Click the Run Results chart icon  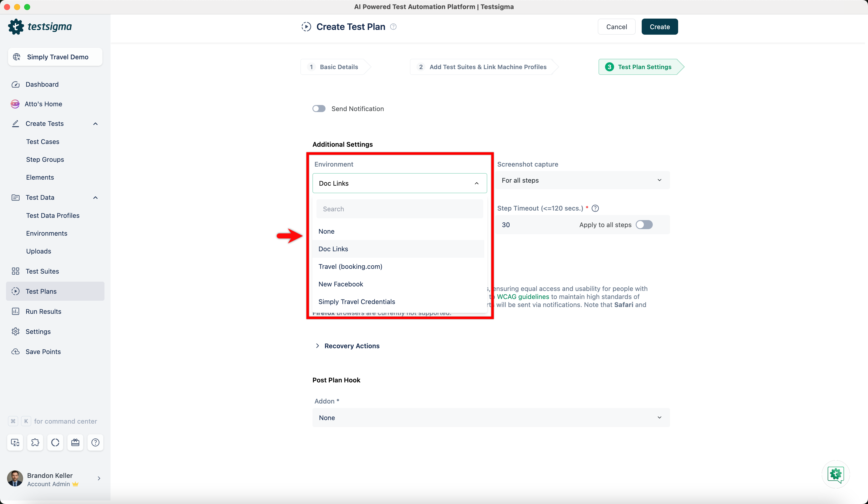pos(16,312)
